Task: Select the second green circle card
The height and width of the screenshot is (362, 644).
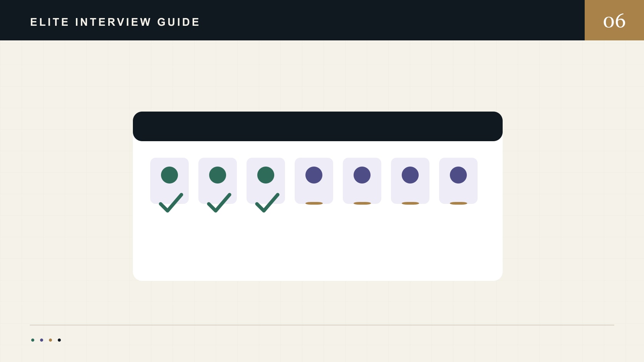Action: click(x=218, y=181)
